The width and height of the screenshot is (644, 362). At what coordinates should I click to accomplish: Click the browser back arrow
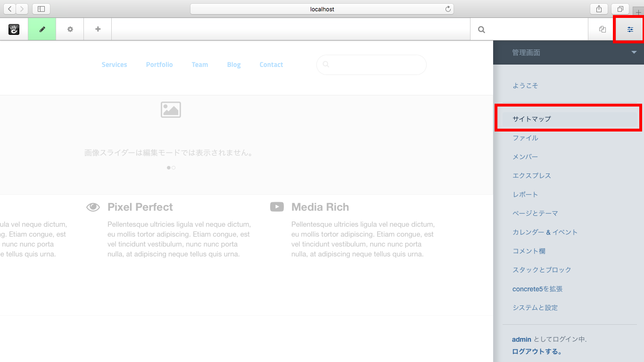10,9
